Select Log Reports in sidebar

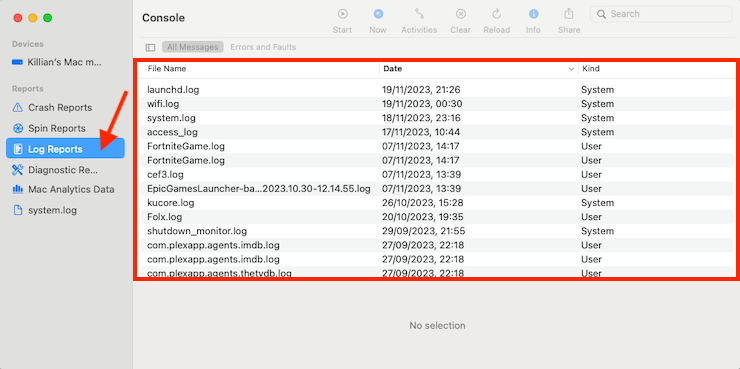click(66, 148)
